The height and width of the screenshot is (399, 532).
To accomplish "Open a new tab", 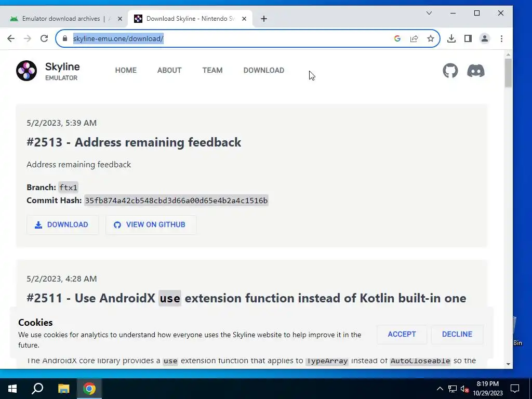I will tap(263, 19).
